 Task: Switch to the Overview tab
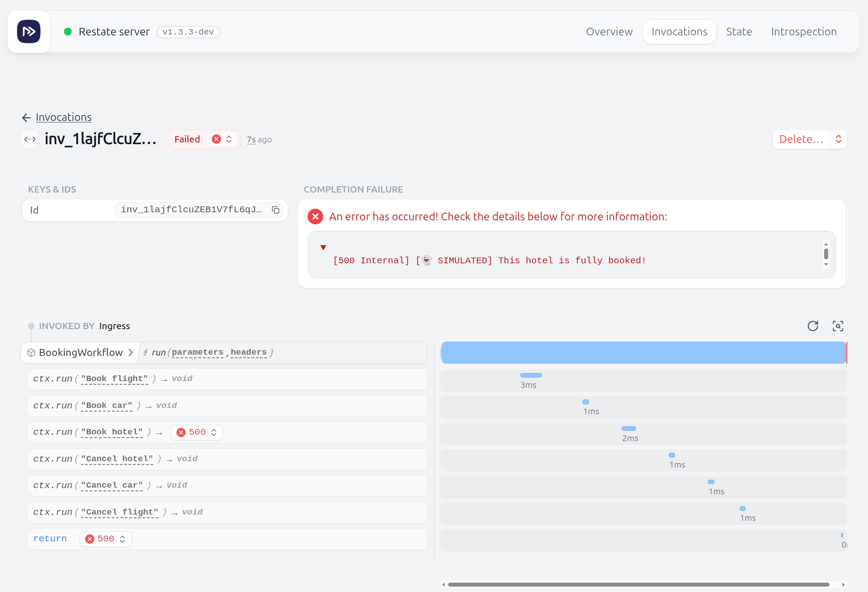point(609,31)
